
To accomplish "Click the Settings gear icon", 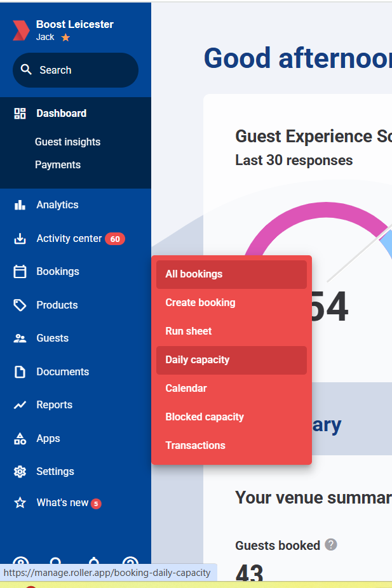I will click(20, 471).
